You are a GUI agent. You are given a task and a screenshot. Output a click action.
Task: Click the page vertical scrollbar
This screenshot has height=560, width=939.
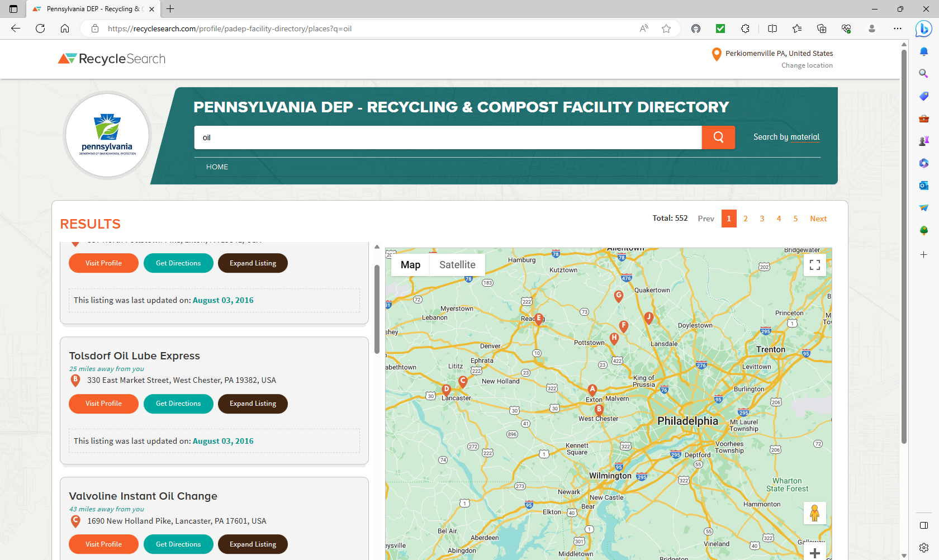(x=904, y=246)
